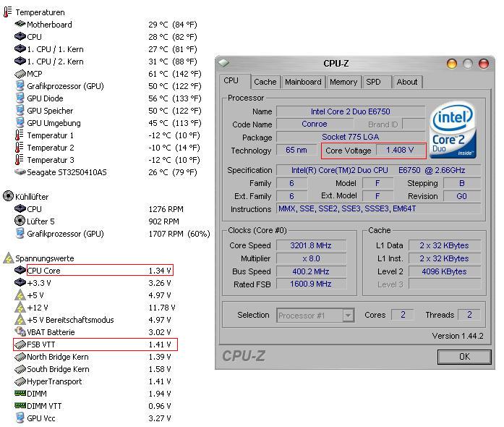Click the Package field Socket 775 LGA
This screenshot has width=504, height=427.
pos(351,137)
